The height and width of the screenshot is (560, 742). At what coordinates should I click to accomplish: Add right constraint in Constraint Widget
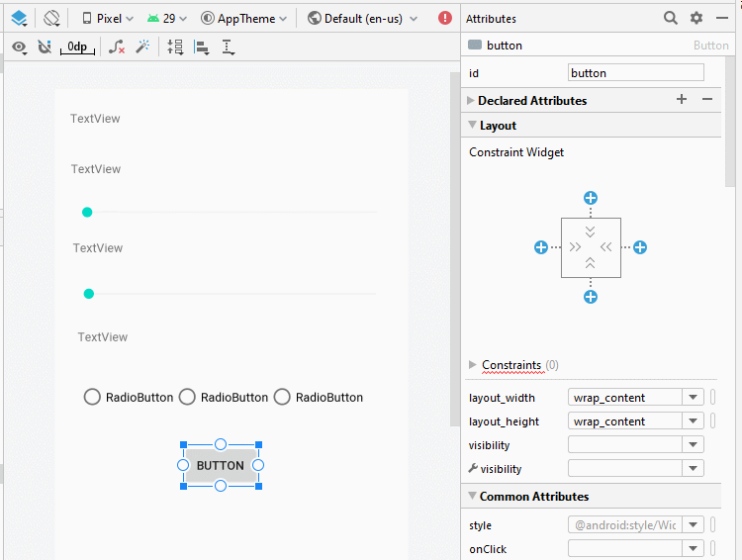(x=640, y=247)
